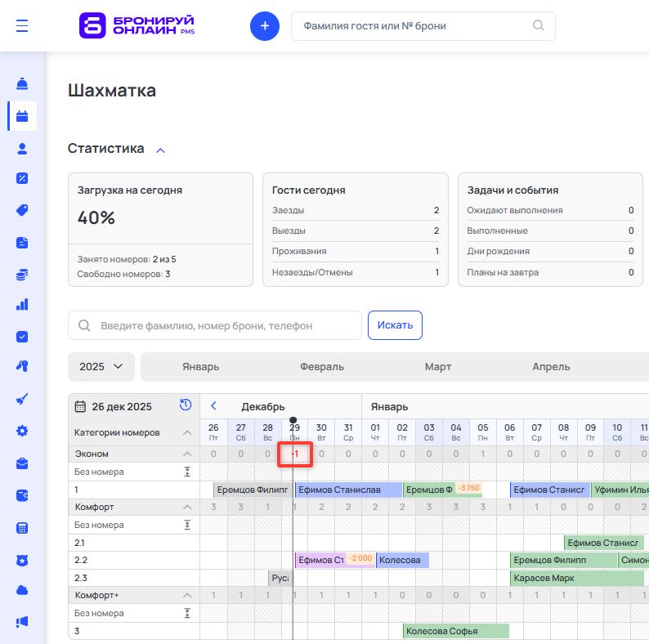
Task: Open the settings gear icon in sidebar
Action: tap(22, 431)
